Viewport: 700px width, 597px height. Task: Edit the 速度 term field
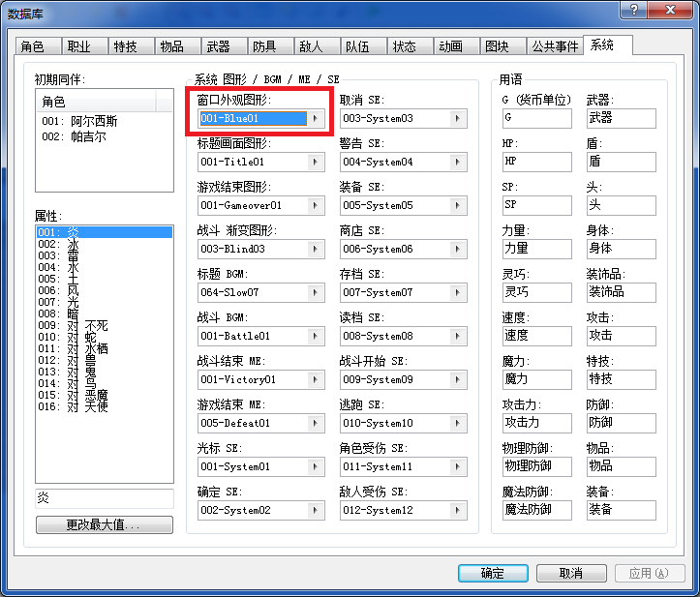(x=537, y=336)
